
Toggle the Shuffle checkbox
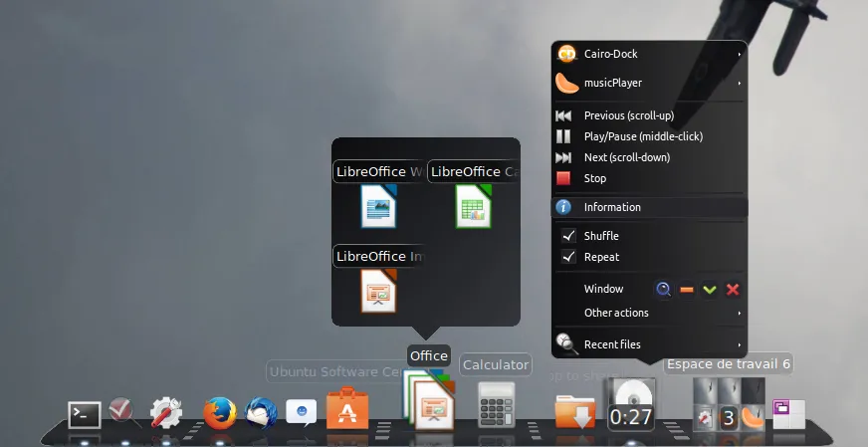click(568, 236)
